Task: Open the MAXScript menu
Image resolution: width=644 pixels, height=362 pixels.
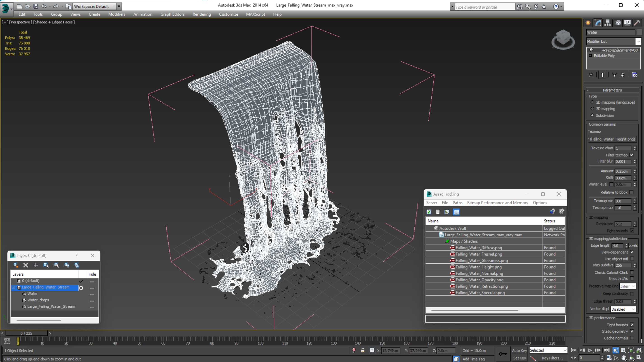Action: point(255,14)
